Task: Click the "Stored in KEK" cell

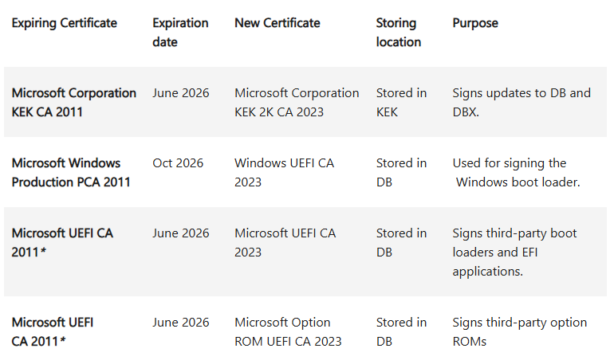Action: pos(401,102)
